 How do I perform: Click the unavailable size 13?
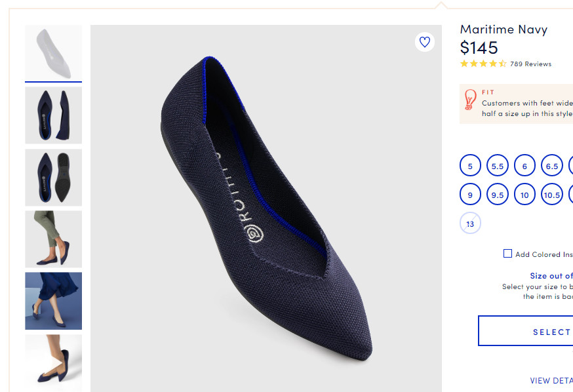click(x=470, y=224)
